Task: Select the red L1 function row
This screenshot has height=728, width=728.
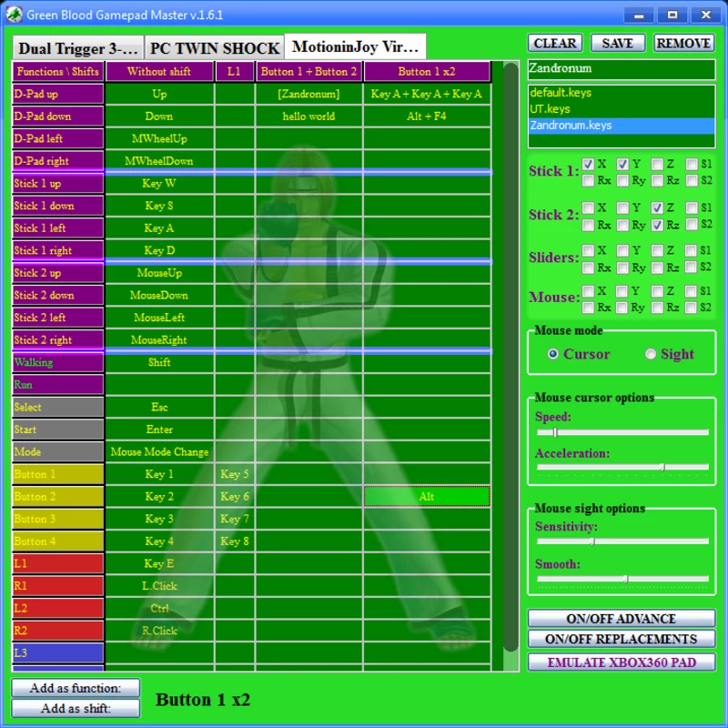Action: tap(58, 563)
